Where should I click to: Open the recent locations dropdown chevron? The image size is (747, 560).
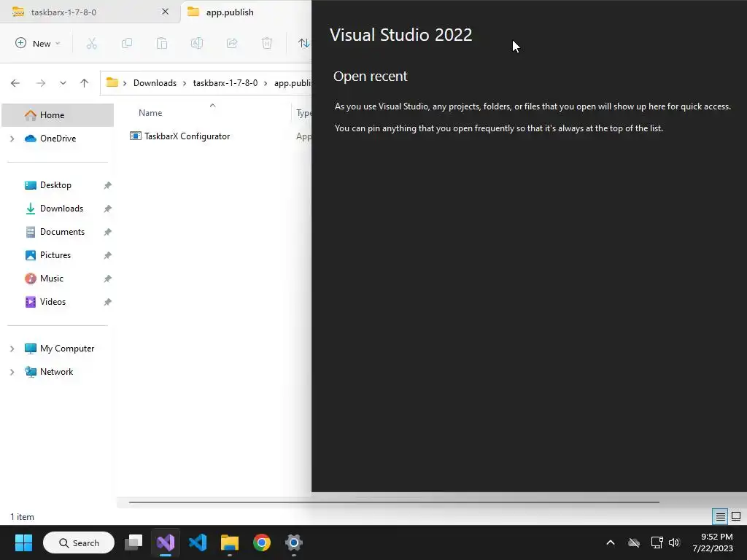(63, 83)
